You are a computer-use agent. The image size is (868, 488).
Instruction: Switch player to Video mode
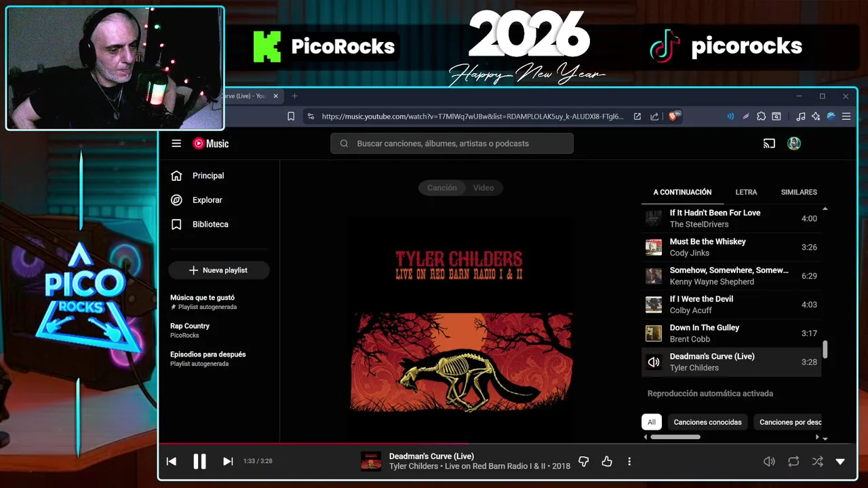tap(484, 188)
